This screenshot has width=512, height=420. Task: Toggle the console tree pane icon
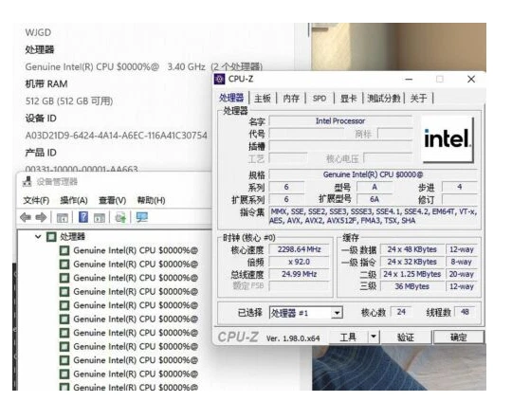tap(62, 218)
